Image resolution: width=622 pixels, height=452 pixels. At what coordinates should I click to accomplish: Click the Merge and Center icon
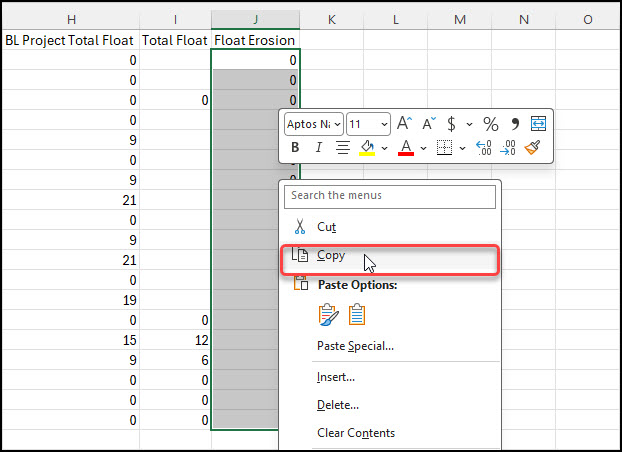[538, 124]
